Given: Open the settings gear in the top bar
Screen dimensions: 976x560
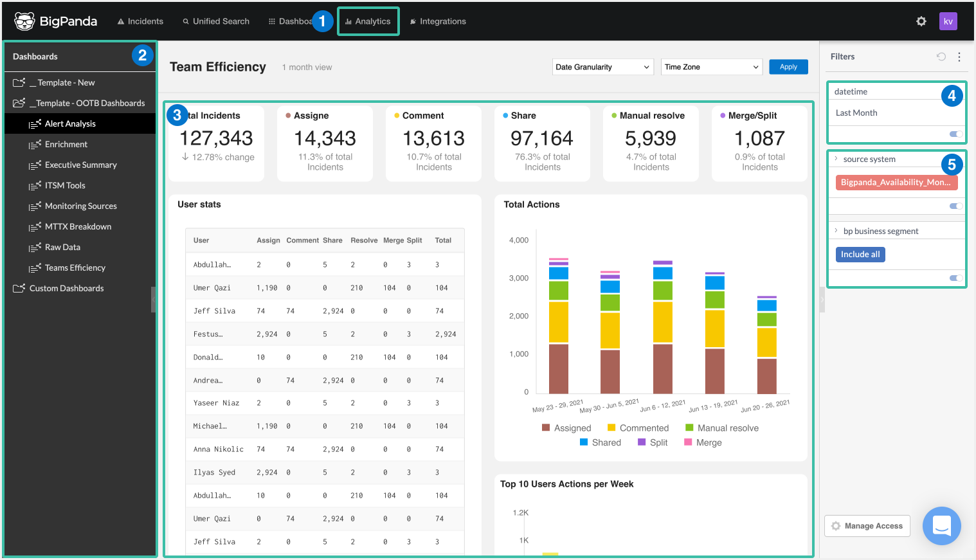Looking at the screenshot, I should (921, 21).
